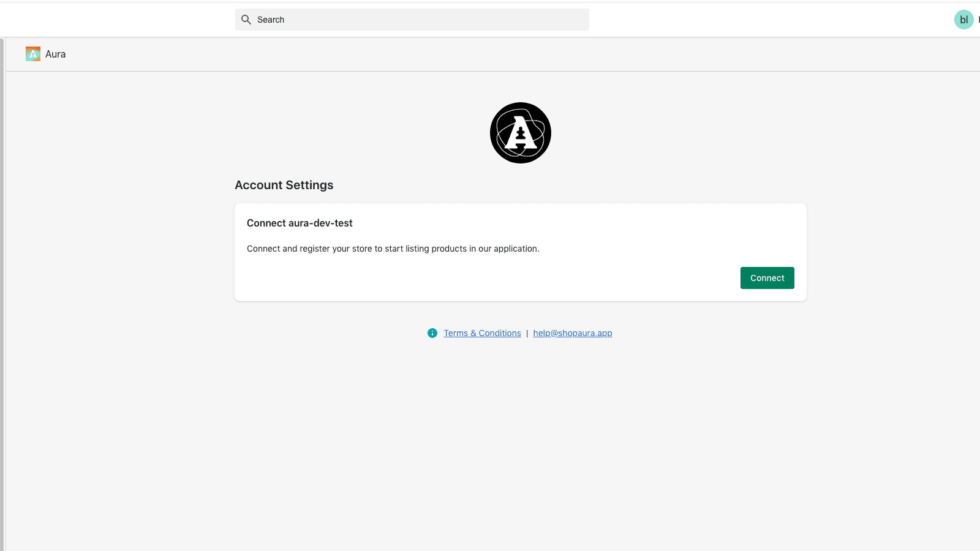980x551 pixels.
Task: Click the magnifying glass search icon
Action: (x=246, y=20)
